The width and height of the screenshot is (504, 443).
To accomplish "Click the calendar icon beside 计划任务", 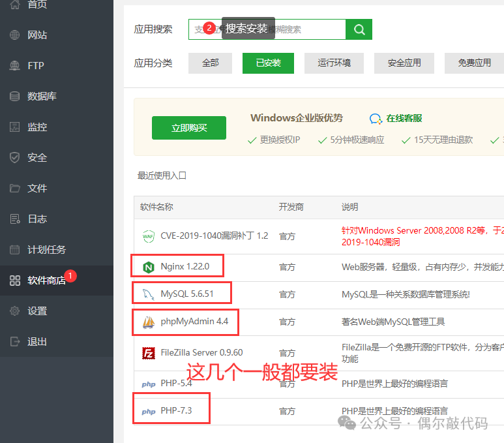I will tap(15, 250).
